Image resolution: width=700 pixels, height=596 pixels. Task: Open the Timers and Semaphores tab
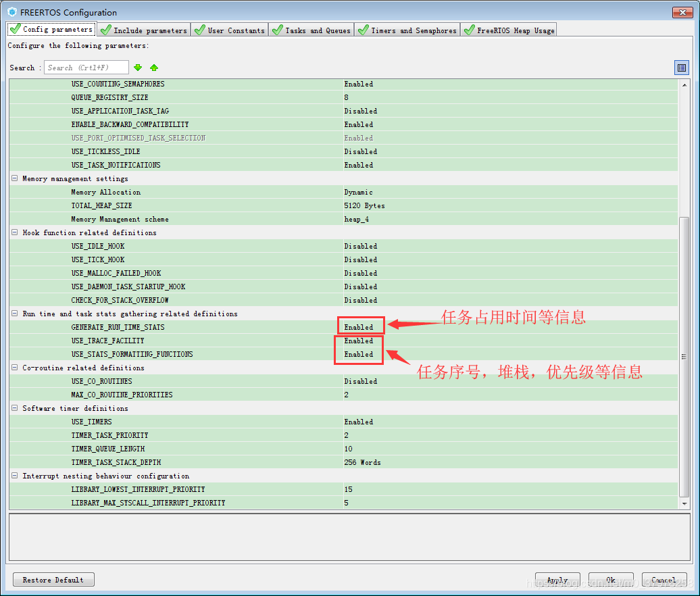tap(407, 30)
